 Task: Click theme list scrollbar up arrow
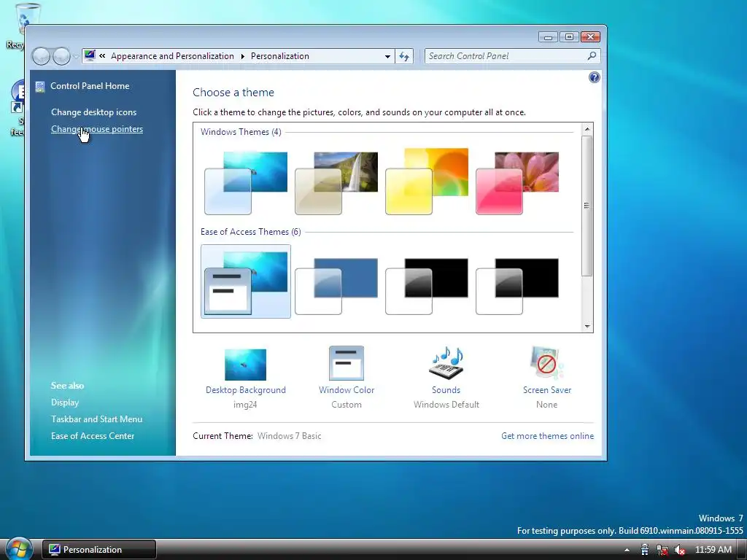tap(587, 129)
